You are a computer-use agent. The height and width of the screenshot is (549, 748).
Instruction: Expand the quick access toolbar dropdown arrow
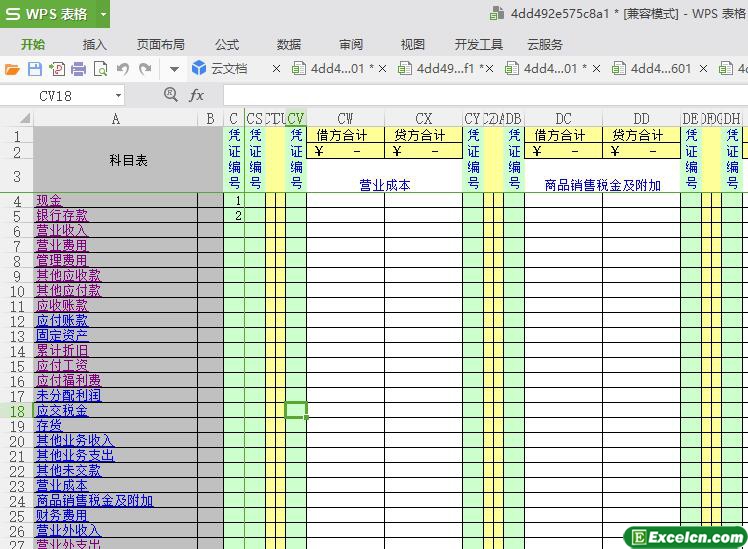coord(173,69)
